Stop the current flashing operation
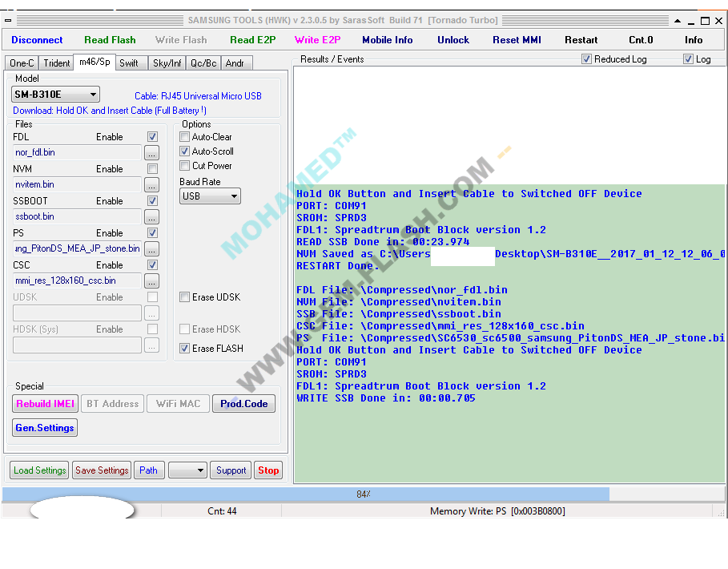728x569 pixels. (x=268, y=470)
